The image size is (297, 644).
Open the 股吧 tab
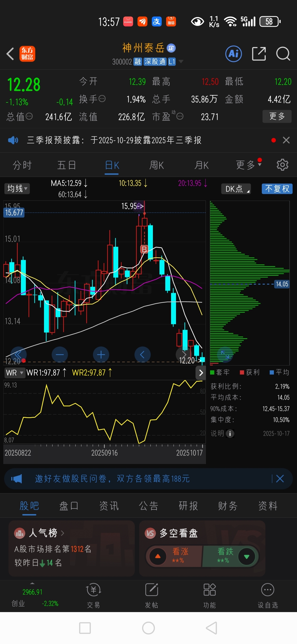click(29, 506)
